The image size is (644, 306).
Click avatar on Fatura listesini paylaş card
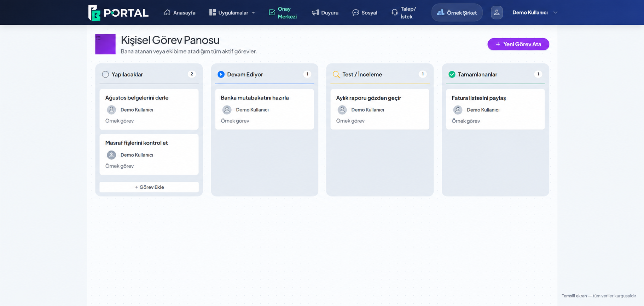point(458,110)
